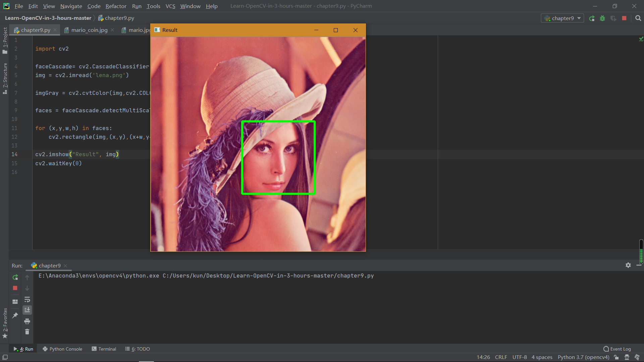Screen dimensions: 644x362
Task: Open the Refactor menu
Action: [x=116, y=6]
